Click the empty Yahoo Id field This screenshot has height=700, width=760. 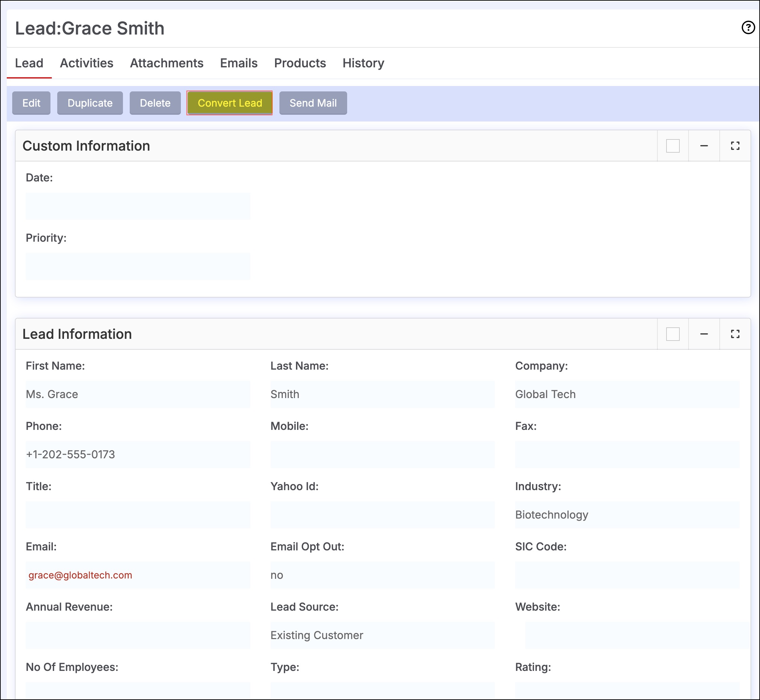click(x=382, y=515)
